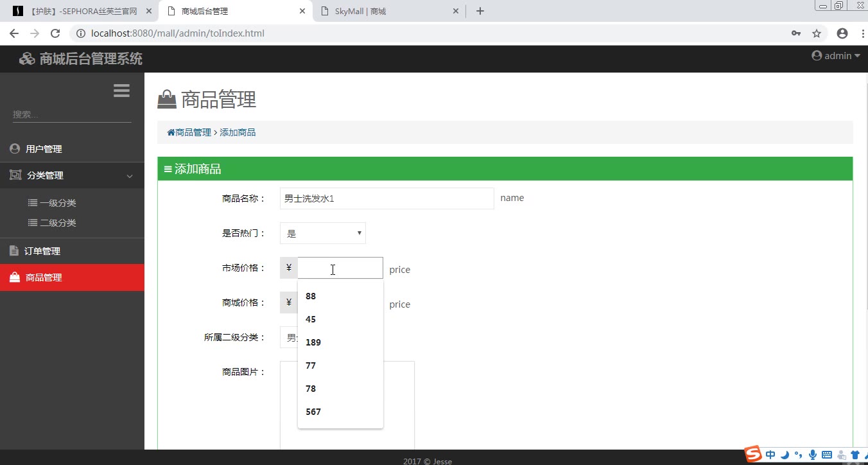Click the hamburger sidebar toggle icon
This screenshot has width=868, height=465.
coord(121,91)
